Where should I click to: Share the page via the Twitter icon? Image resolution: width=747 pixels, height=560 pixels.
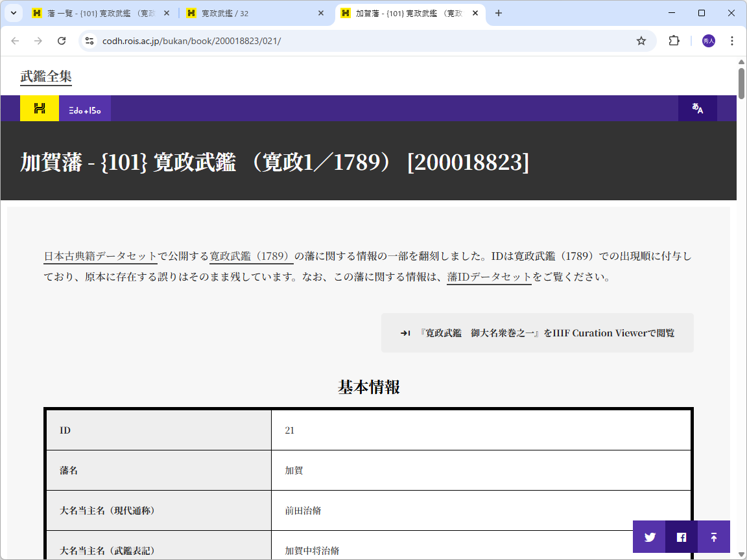[649, 537]
